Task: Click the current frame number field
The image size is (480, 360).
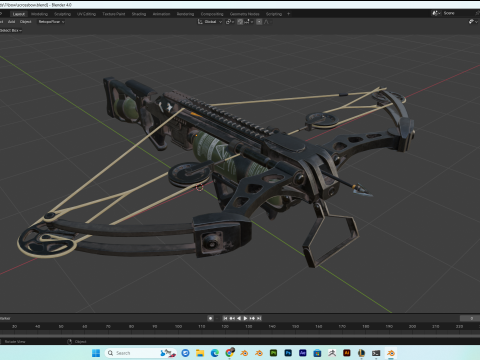Action: 470,318
